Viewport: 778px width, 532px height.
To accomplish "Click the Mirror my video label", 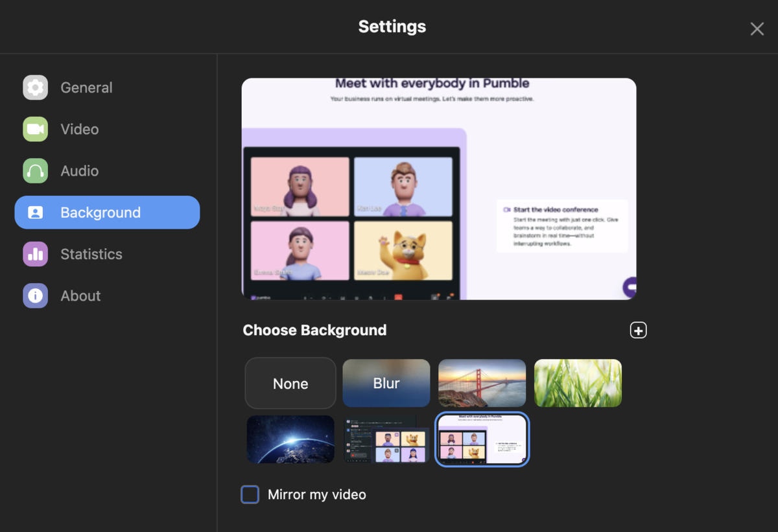I will pos(317,494).
